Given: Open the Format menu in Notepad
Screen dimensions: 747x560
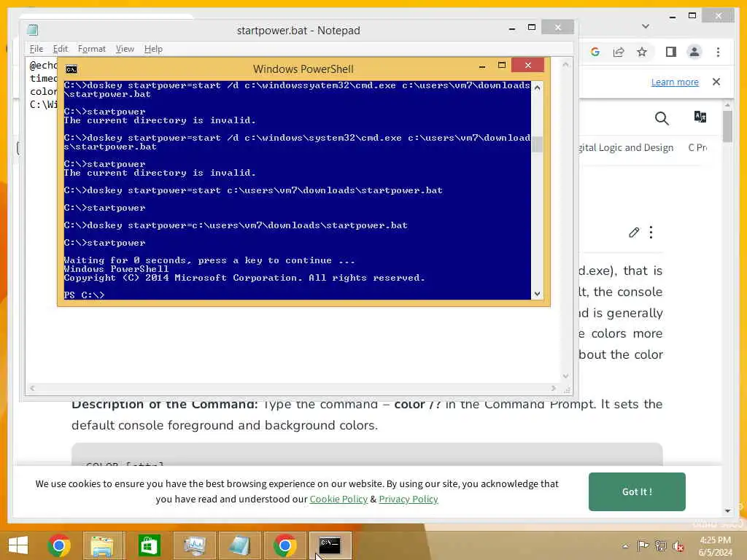Looking at the screenshot, I should [x=91, y=49].
